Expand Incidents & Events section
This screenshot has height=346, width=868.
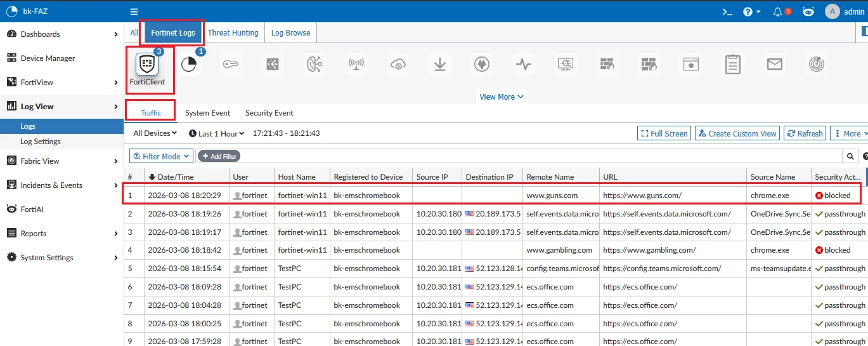[62, 185]
